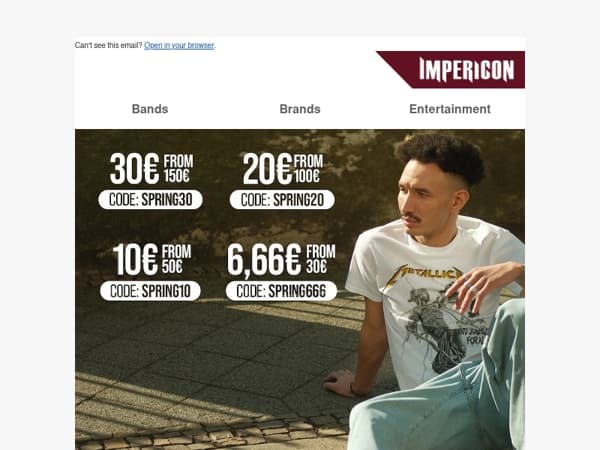Screen dimensions: 600x450
Task: Click the Impericon logo banner
Action: click(451, 70)
